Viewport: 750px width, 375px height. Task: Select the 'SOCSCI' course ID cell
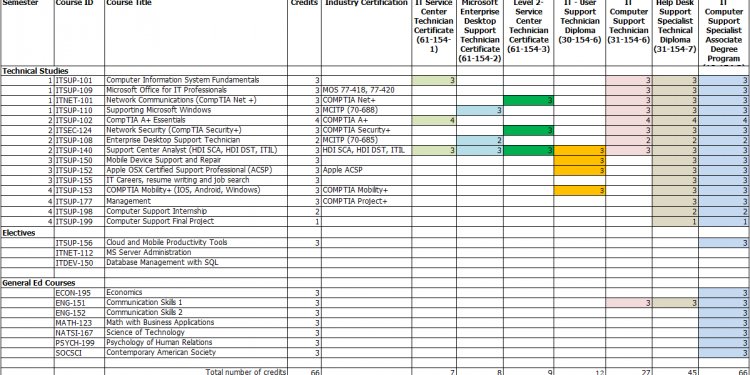pos(79,353)
